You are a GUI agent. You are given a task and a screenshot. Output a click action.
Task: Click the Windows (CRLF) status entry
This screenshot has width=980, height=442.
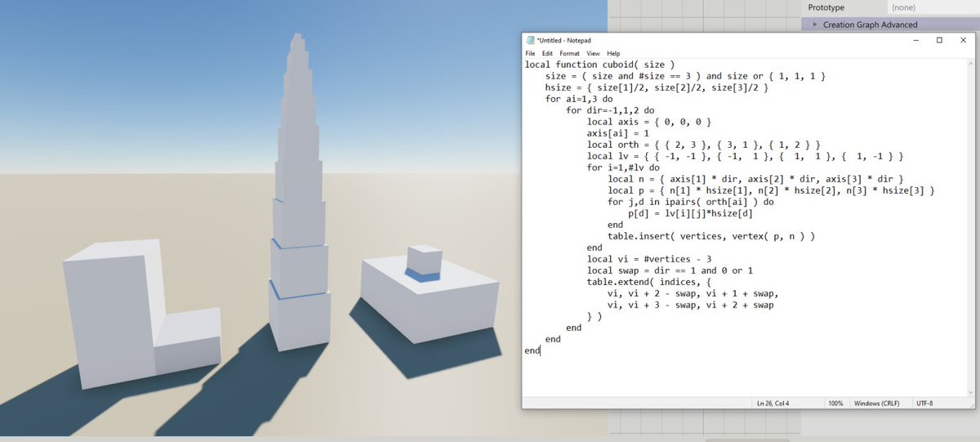(878, 404)
